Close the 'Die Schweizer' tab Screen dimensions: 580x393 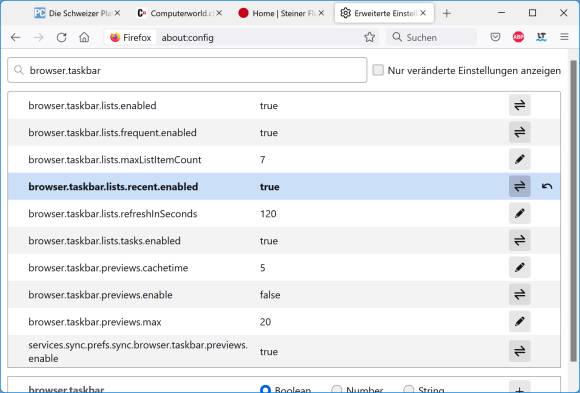[x=117, y=13]
